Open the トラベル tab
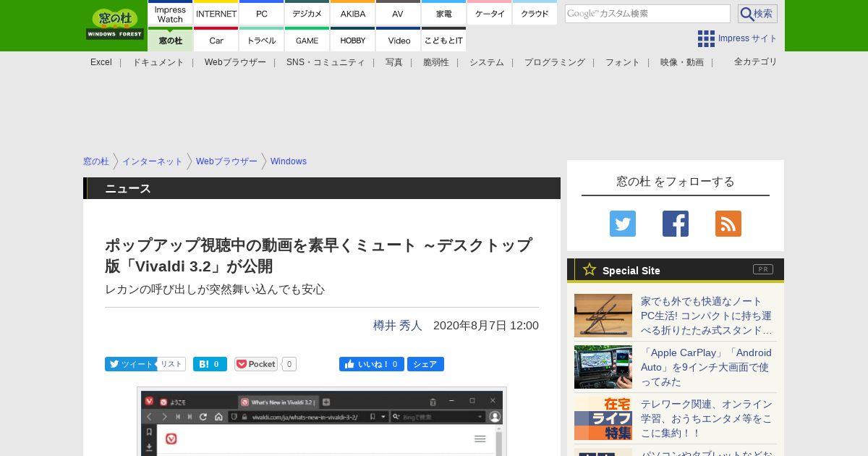868x456 pixels. (x=262, y=40)
